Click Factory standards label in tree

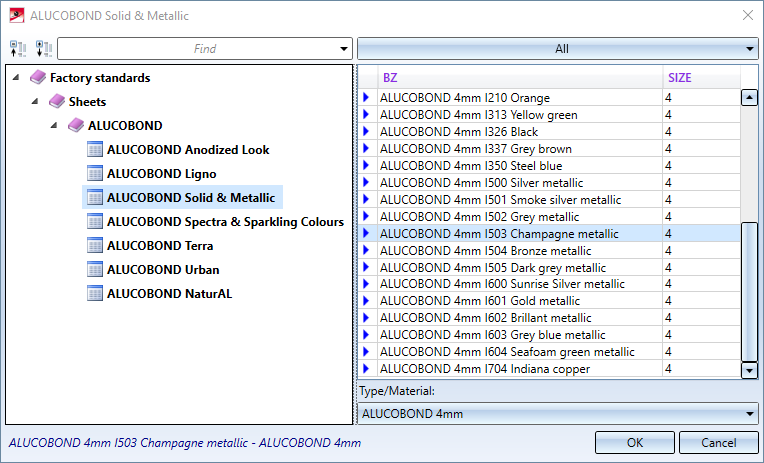click(x=100, y=78)
